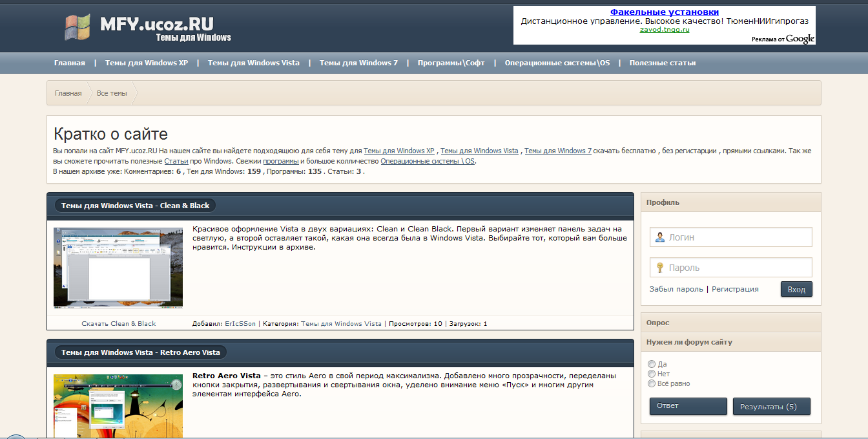Image resolution: width=868 pixels, height=439 pixels.
Task: Submit the poll with Ответ button
Action: click(688, 406)
